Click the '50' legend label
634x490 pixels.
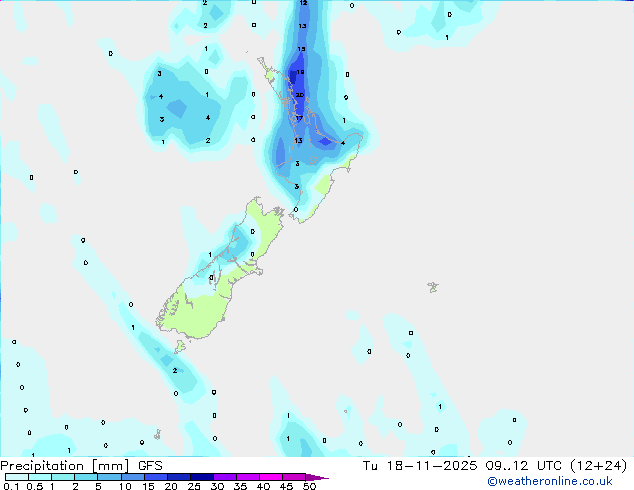(309, 486)
